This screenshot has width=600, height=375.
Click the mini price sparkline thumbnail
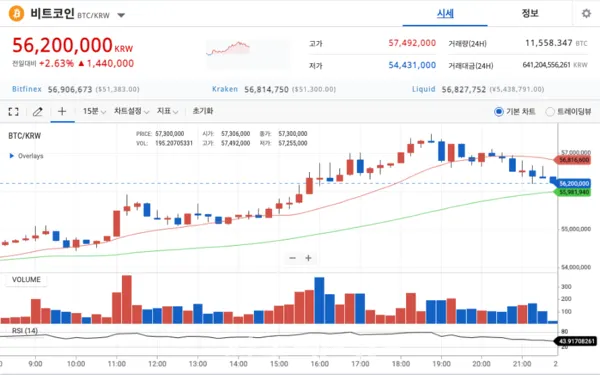[x=248, y=54]
